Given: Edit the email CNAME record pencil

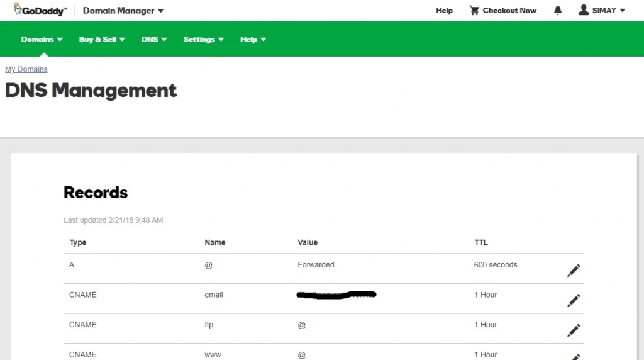Looking at the screenshot, I should [574, 300].
